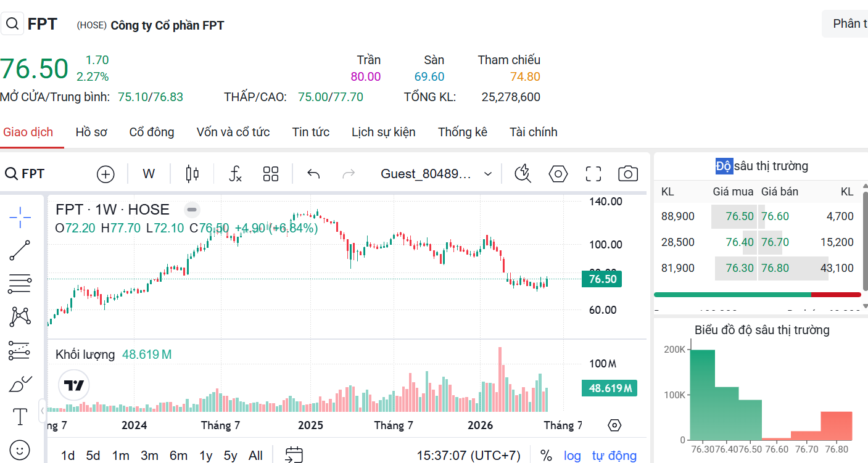Expand the Guest_80489 layout dropdown

437,174
